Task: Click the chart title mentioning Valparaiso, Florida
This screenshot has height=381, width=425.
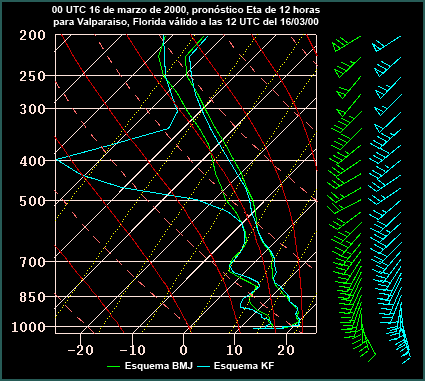Action: 186,16
